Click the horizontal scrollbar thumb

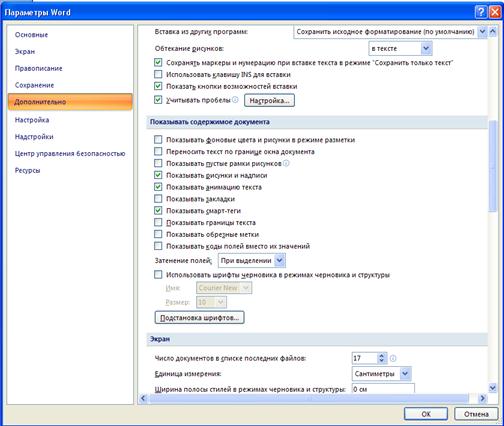pos(309,398)
